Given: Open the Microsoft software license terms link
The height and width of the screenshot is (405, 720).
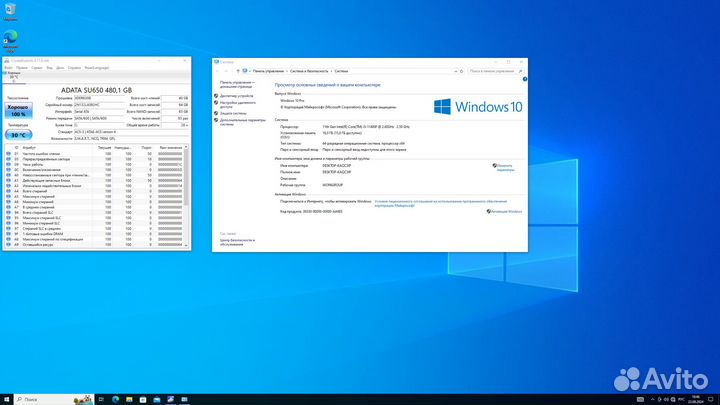Looking at the screenshot, I should point(441,203).
